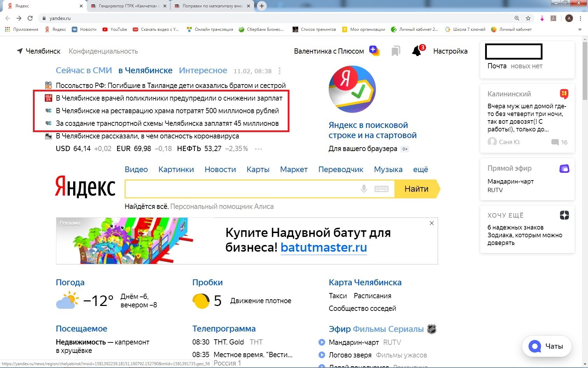The width and height of the screenshot is (588, 368).
Task: Open the Персональный помощник Алиса link
Action: click(x=222, y=206)
